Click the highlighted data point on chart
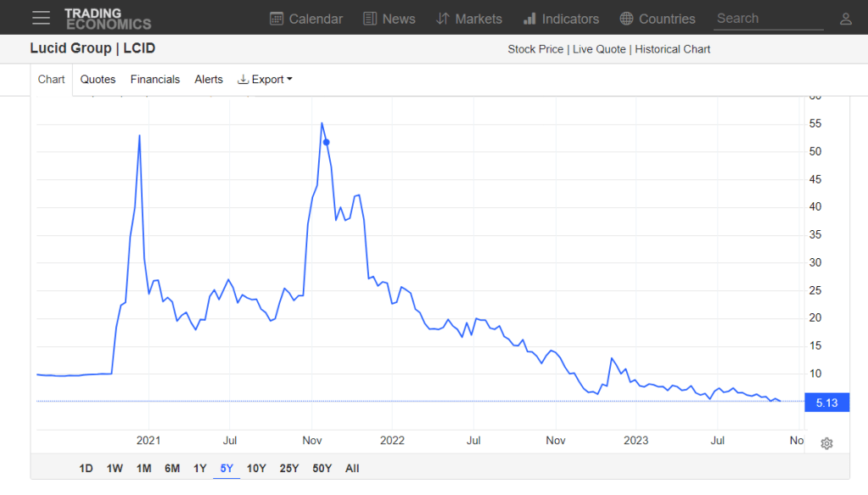868x495 pixels. pos(327,142)
